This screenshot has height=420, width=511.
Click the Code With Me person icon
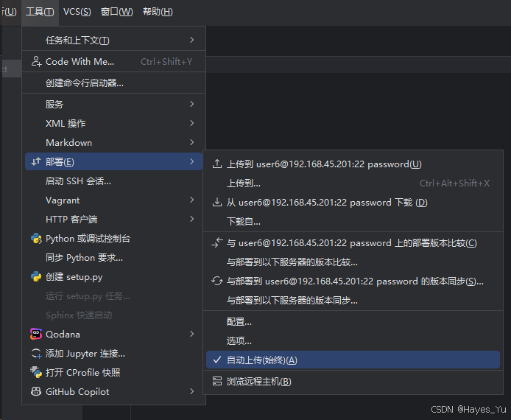(36, 61)
